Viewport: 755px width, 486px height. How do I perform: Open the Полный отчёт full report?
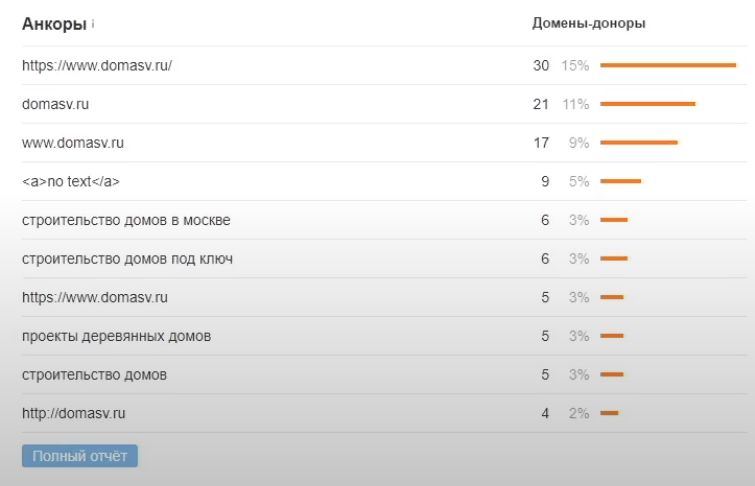click(x=80, y=456)
